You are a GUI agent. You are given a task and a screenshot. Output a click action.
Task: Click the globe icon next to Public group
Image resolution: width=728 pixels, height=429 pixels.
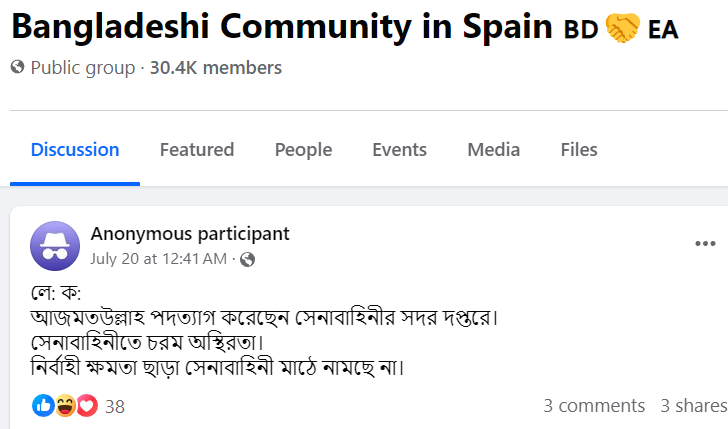18,67
